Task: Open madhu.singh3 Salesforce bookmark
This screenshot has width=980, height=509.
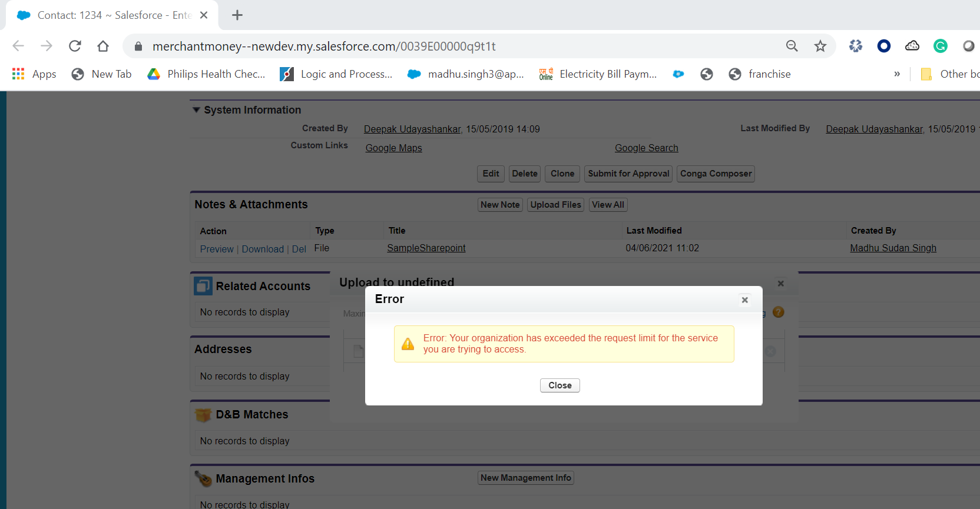Action: [x=466, y=74]
